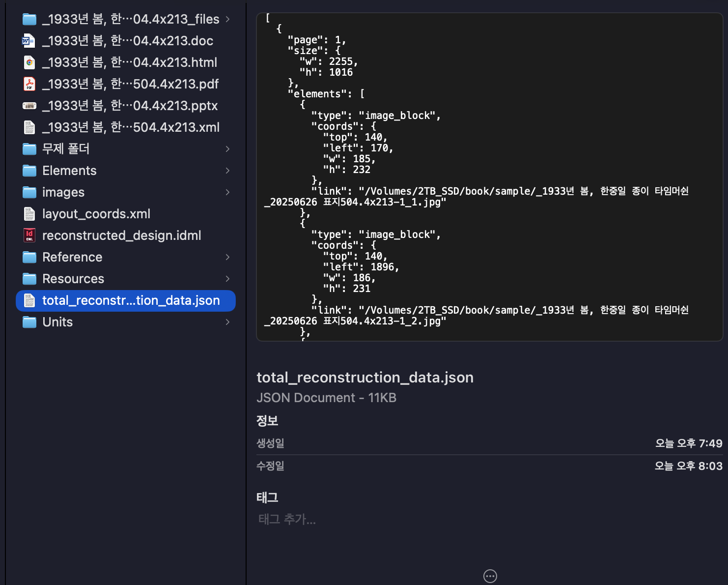This screenshot has width=728, height=585.
Task: Click the 수정일 modification date row
Action: pyautogui.click(x=490, y=466)
